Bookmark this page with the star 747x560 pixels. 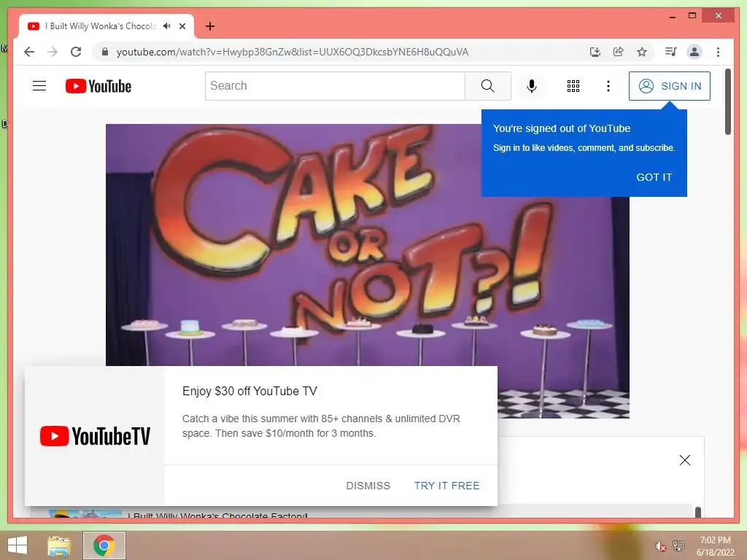click(642, 52)
